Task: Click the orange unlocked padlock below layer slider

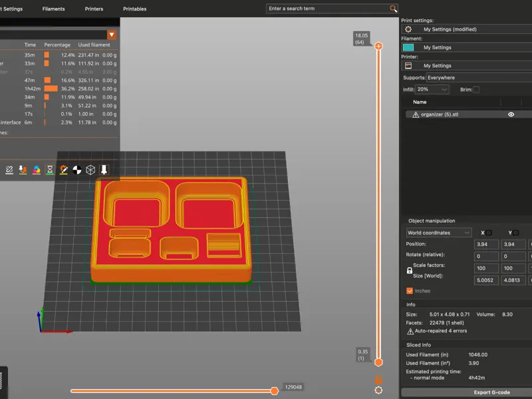Action: coord(378,379)
